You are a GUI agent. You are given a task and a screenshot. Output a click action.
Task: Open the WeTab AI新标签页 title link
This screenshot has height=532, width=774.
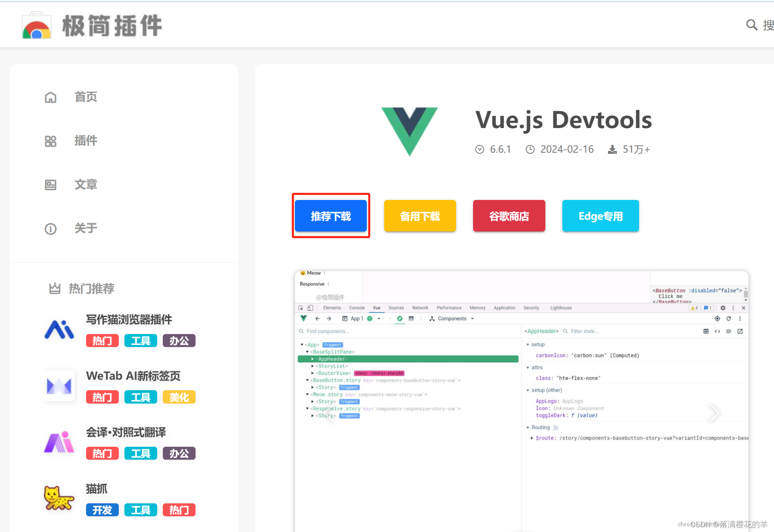[133, 376]
